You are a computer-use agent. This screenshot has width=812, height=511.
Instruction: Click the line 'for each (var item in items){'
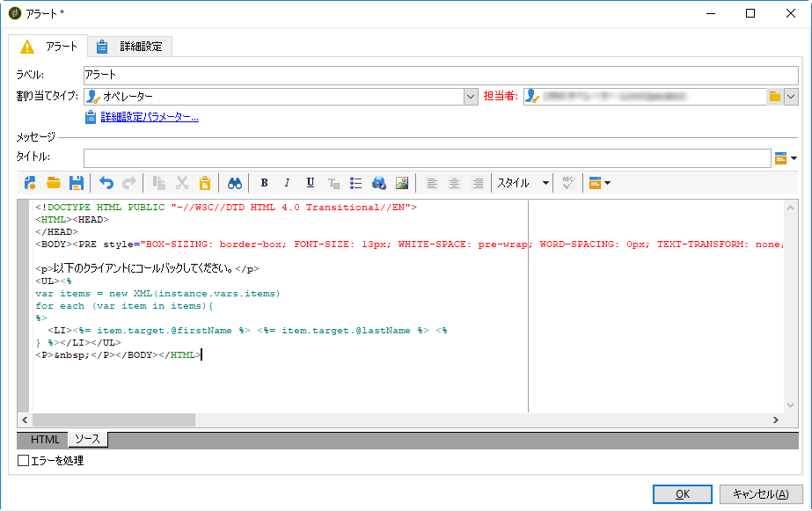[x=124, y=306]
